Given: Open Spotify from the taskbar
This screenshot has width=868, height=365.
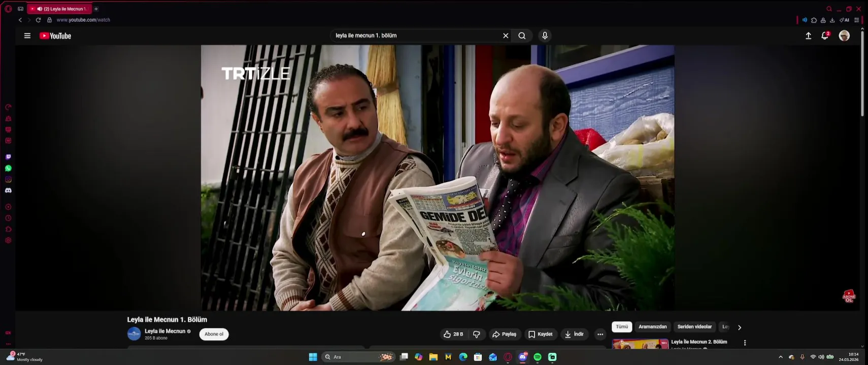Looking at the screenshot, I should click(x=538, y=357).
